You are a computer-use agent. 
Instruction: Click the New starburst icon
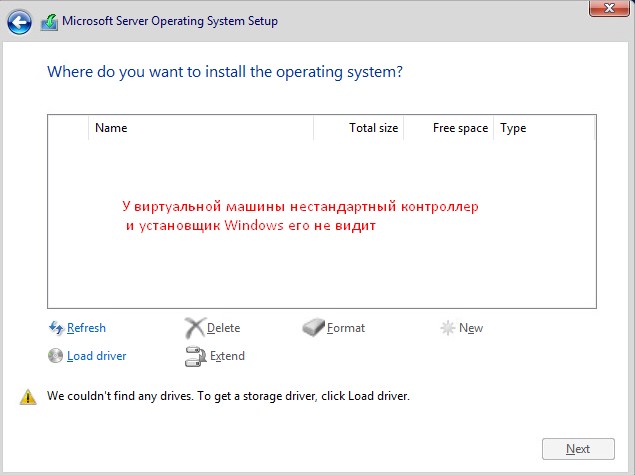tap(447, 328)
